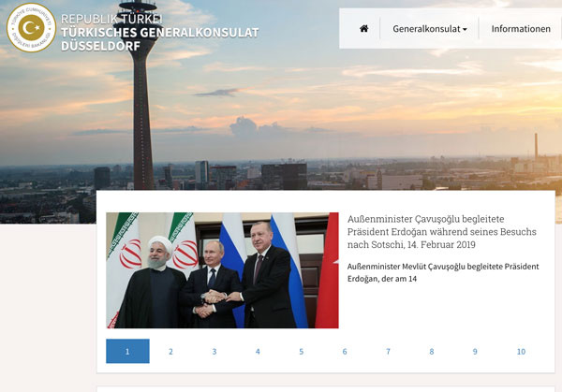Click the caret arrow next to Generalkonsulat
This screenshot has width=562, height=392.
point(465,29)
